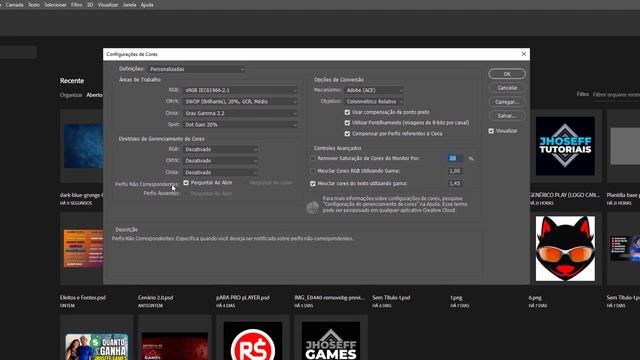Enable Remover Saturação de Cores do Monitor
640x360 pixels.
coord(313,158)
